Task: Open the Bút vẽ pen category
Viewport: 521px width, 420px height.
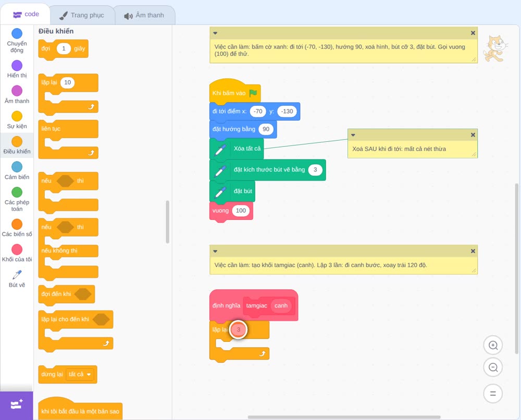Action: [x=17, y=279]
